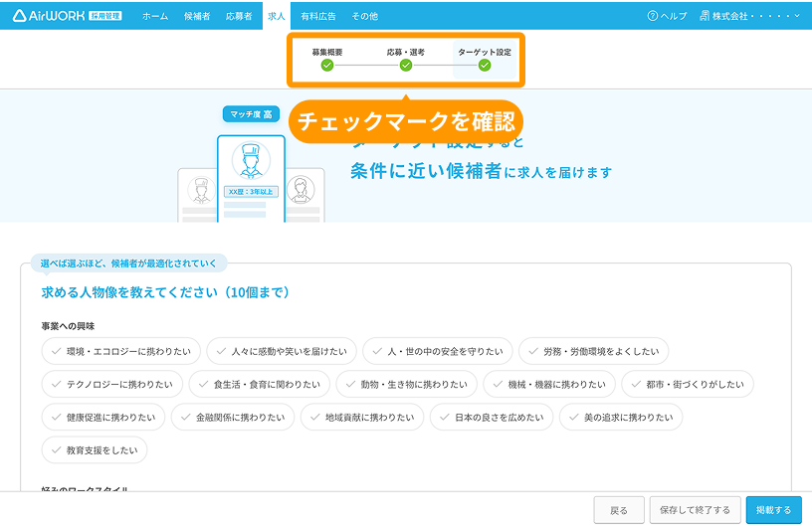Click 保存して終了する button
Screen dimensions: 812x529
tap(695, 510)
